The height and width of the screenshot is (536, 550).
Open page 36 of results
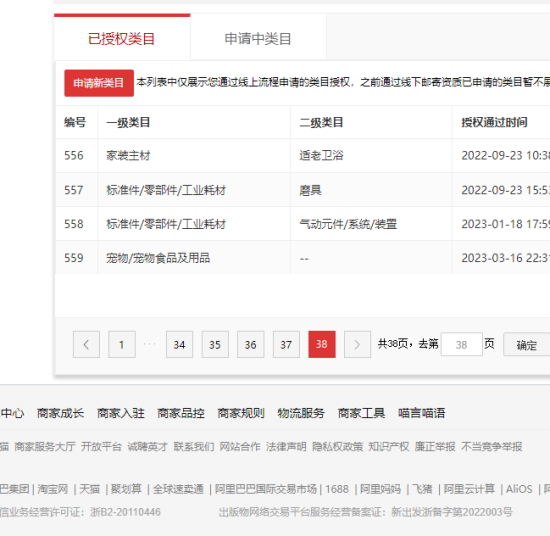pyautogui.click(x=250, y=344)
